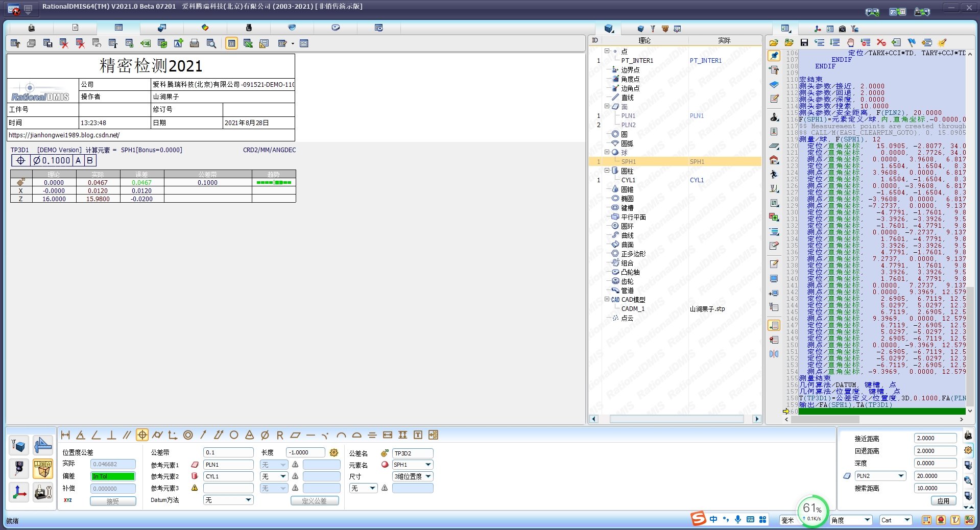Select the SPH1 row in element tree
The width and height of the screenshot is (980, 530).
(x=675, y=161)
